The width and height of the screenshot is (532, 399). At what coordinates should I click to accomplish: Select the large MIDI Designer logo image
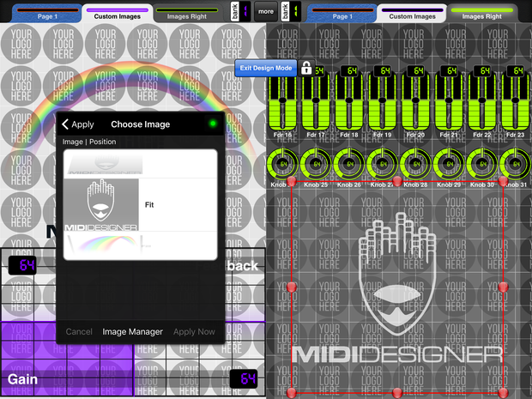click(x=397, y=287)
